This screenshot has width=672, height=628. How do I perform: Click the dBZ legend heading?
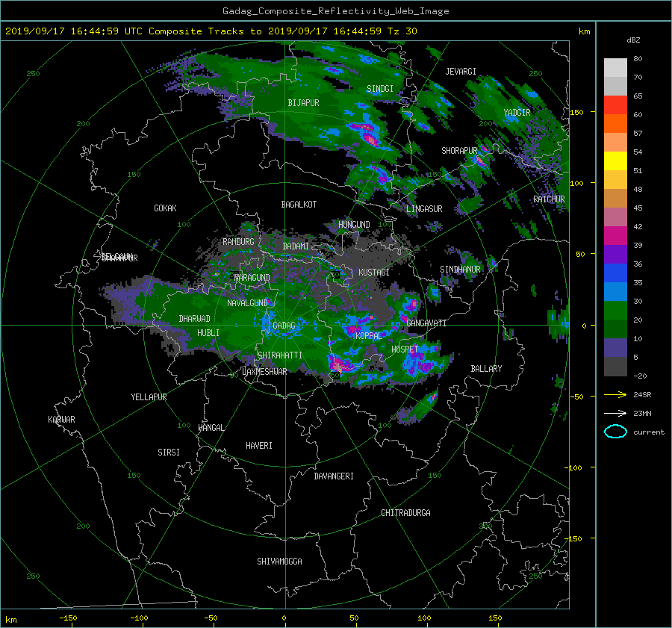pyautogui.click(x=633, y=40)
